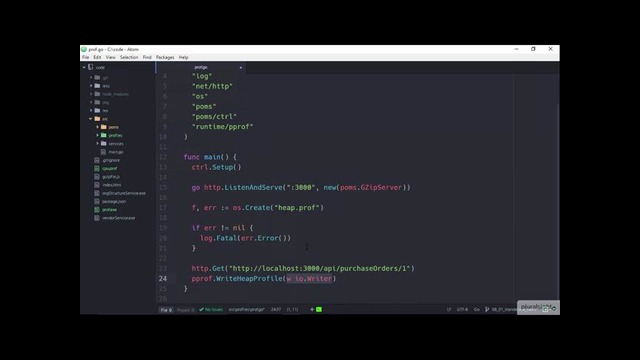The width and height of the screenshot is (640, 360).
Task: Click the prof.exe file icon
Action: 97,209
